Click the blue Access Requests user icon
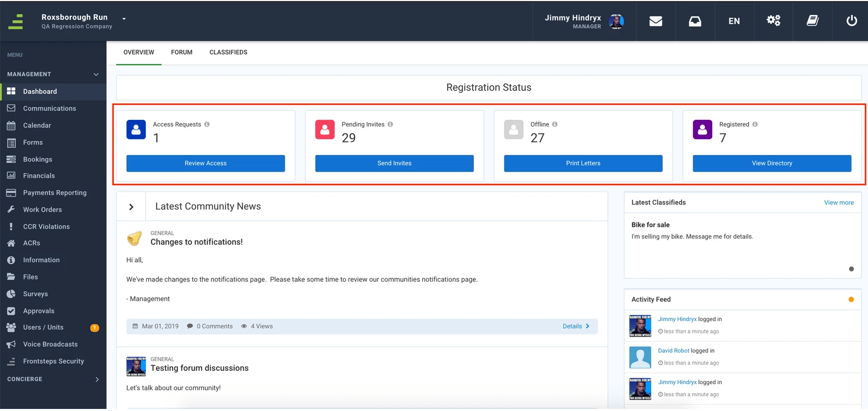 click(x=136, y=130)
